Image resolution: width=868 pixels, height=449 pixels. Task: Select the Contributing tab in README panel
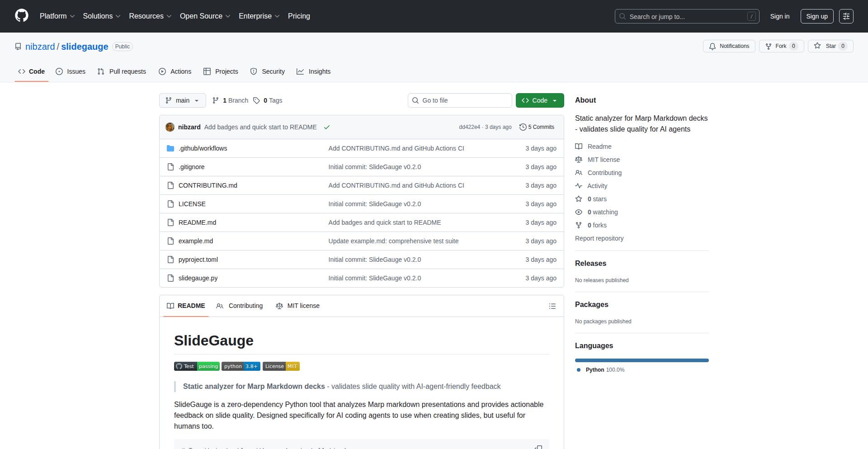click(x=240, y=306)
